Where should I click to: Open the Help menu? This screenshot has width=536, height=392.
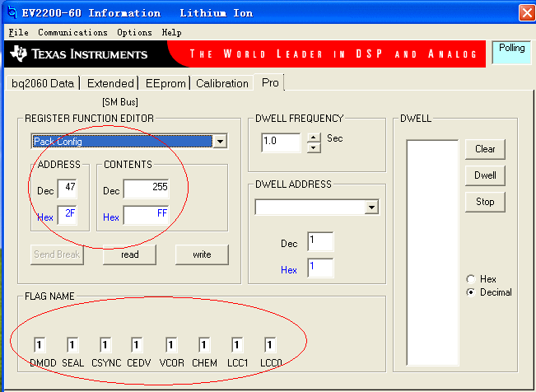coord(171,32)
